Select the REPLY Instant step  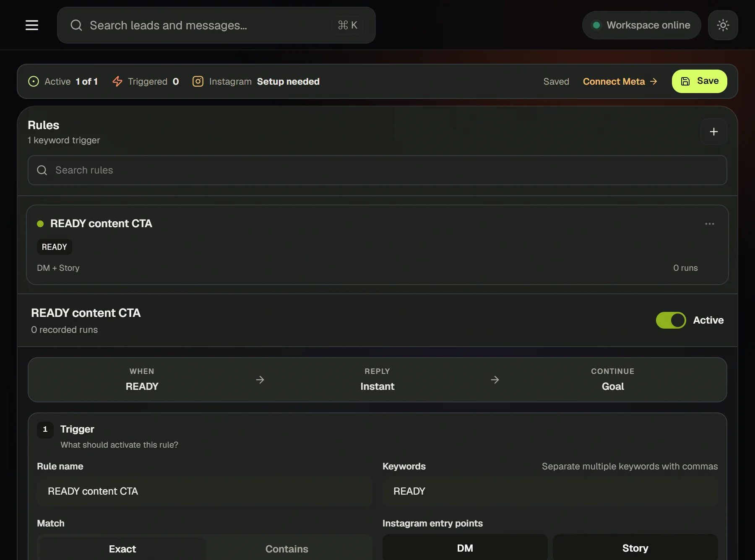tap(377, 380)
